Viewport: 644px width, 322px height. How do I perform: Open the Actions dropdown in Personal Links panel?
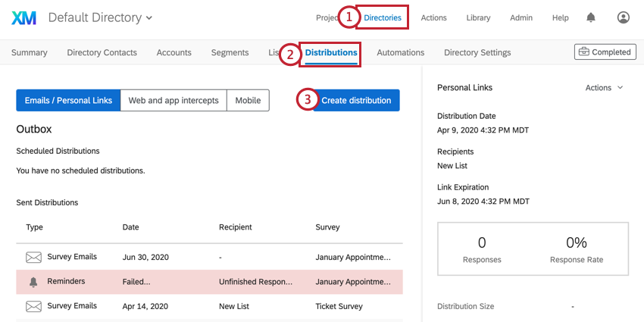(604, 87)
